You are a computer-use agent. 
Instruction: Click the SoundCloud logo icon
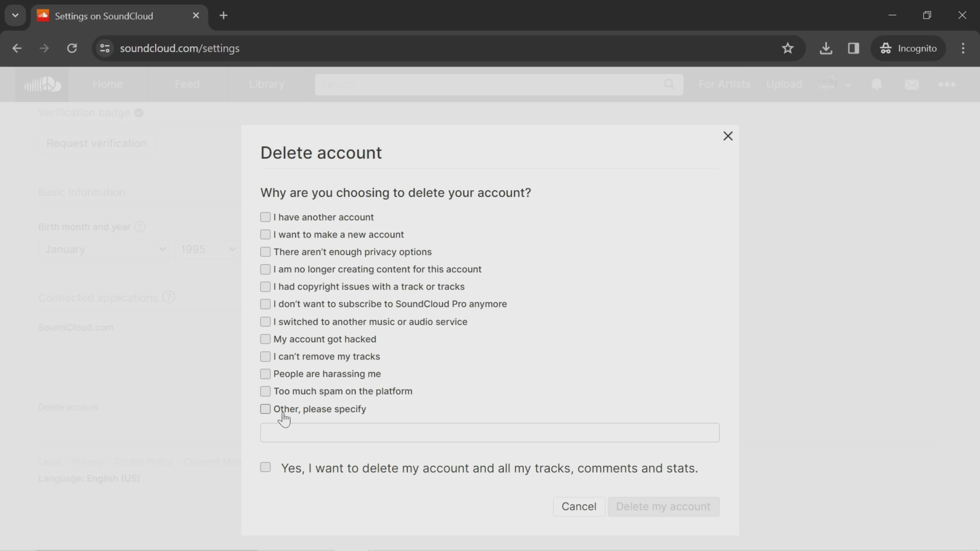pos(42,84)
